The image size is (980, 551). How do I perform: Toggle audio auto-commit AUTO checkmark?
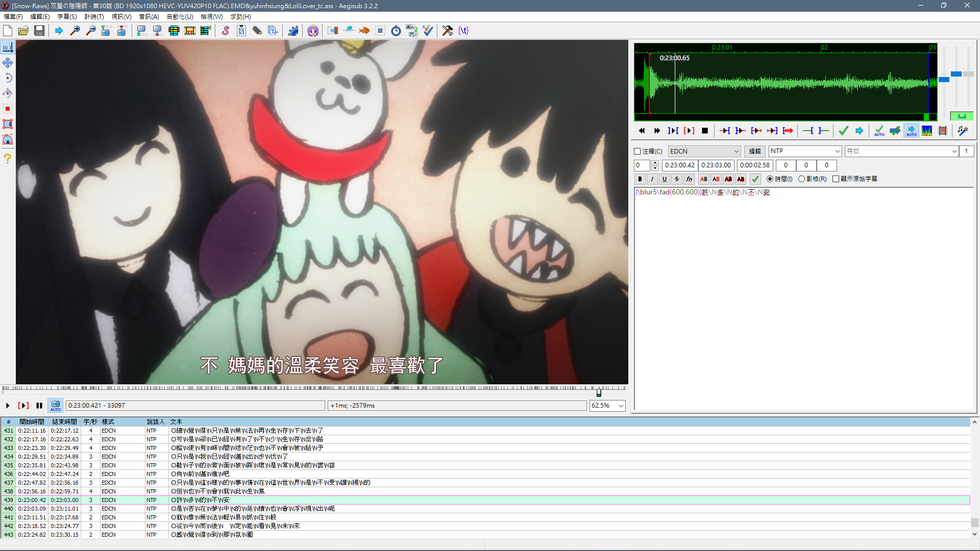point(879,131)
